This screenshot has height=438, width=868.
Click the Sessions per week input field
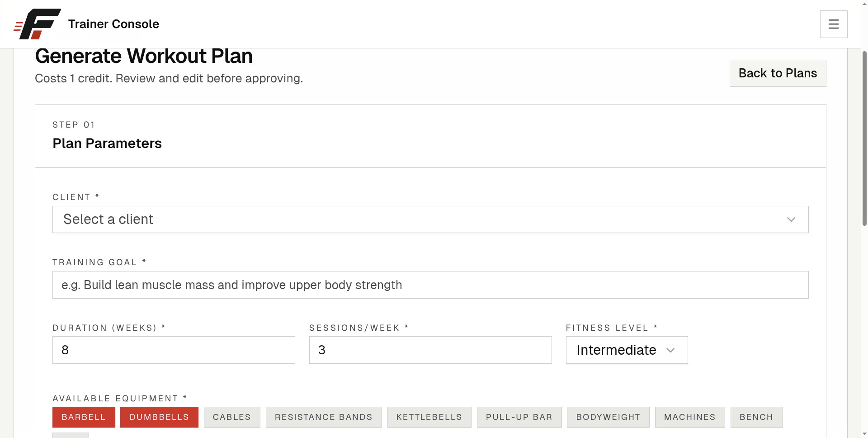pyautogui.click(x=430, y=350)
